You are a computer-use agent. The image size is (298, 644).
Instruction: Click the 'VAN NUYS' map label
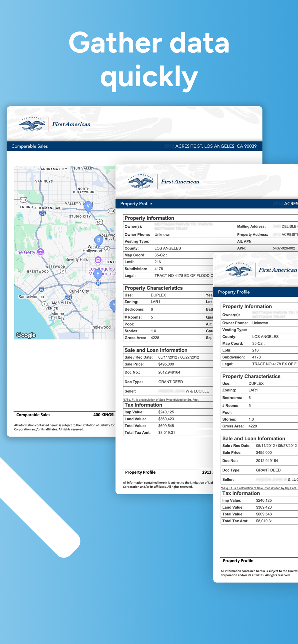[x=44, y=181]
